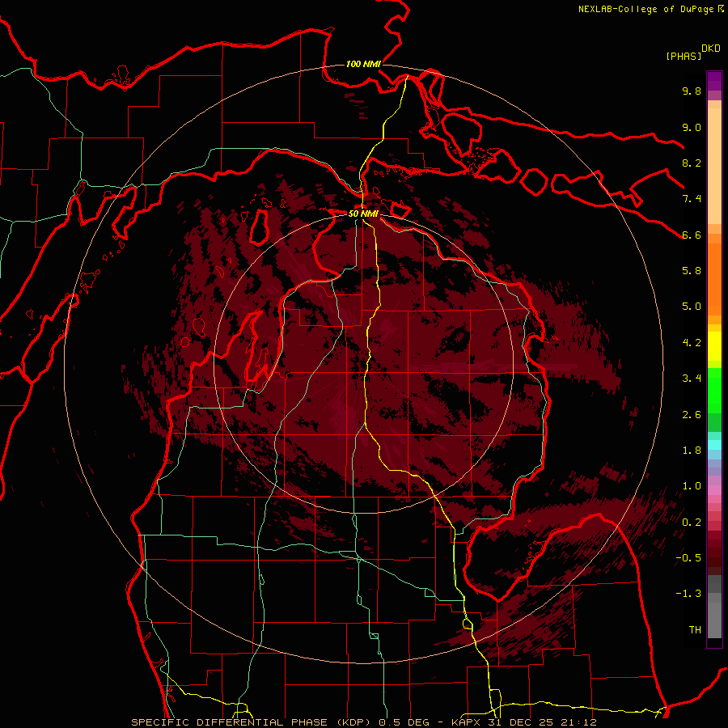Pick the orange segment of the color bar
This screenshot has width=728, height=728.
point(714,279)
